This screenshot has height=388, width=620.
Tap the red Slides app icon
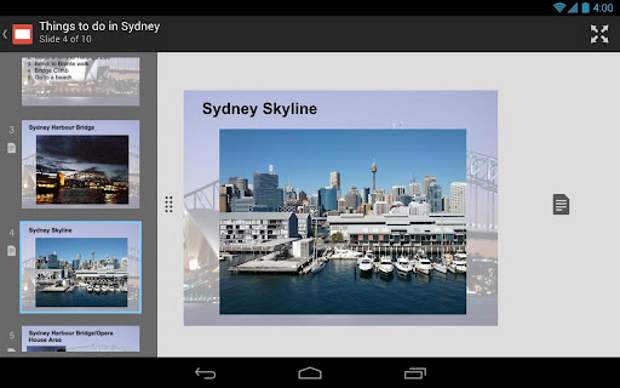pyautogui.click(x=23, y=34)
